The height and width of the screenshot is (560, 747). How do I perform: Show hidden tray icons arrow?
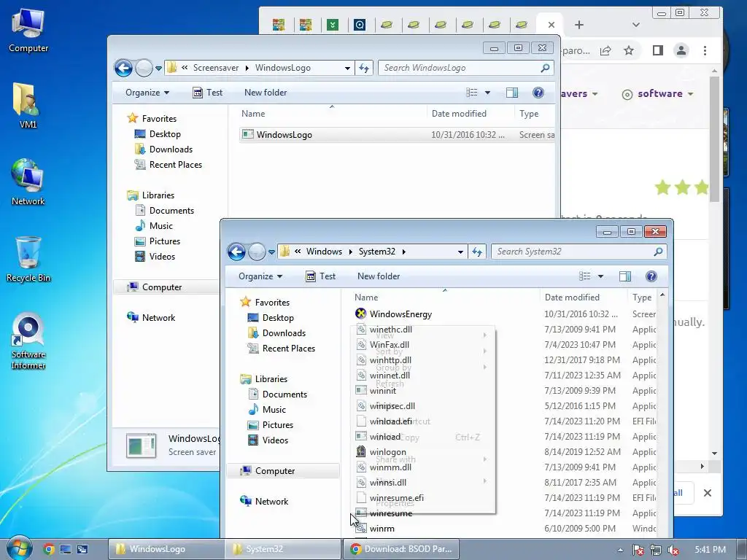pyautogui.click(x=620, y=550)
